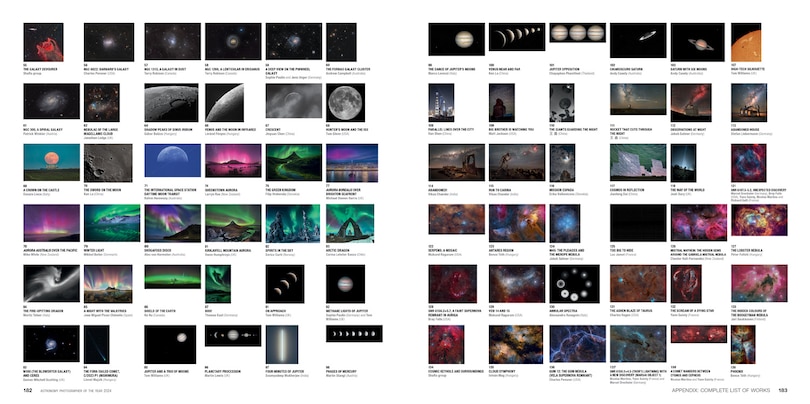Click caption text 'Serpens: A Mosaic'
The image size is (810, 404).
(441, 251)
